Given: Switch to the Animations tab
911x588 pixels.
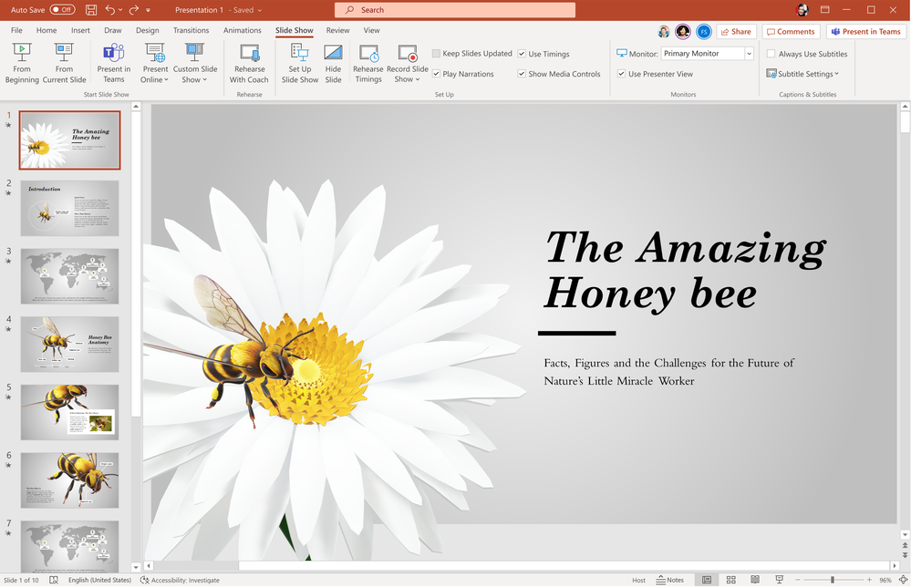Looking at the screenshot, I should tap(242, 30).
